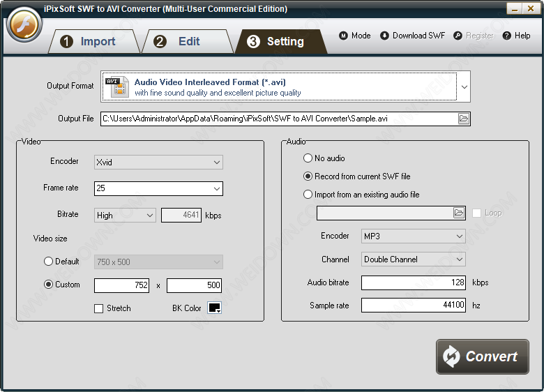The height and width of the screenshot is (392, 544).
Task: Click the step 2 number badge
Action: (x=160, y=42)
